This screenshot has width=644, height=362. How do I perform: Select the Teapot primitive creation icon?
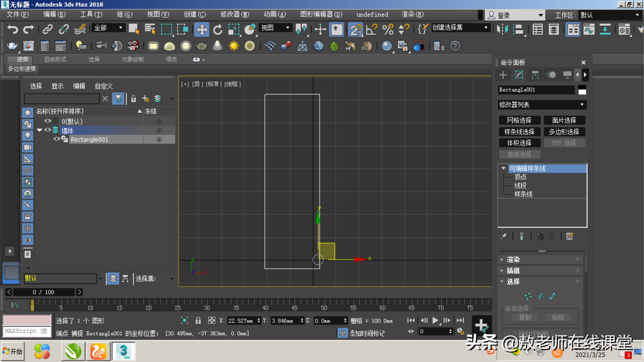(x=202, y=46)
